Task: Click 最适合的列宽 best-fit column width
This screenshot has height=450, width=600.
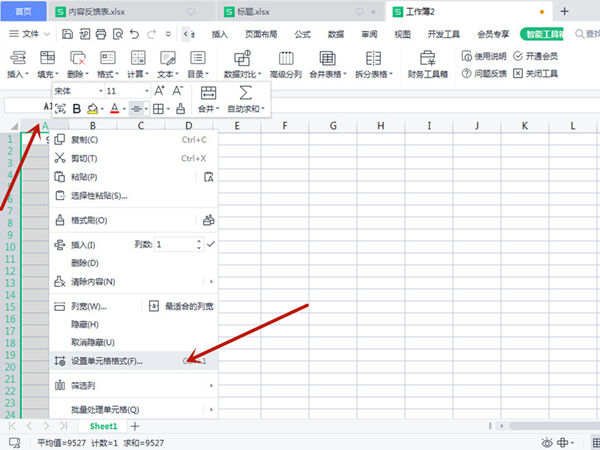Action: tap(181, 306)
